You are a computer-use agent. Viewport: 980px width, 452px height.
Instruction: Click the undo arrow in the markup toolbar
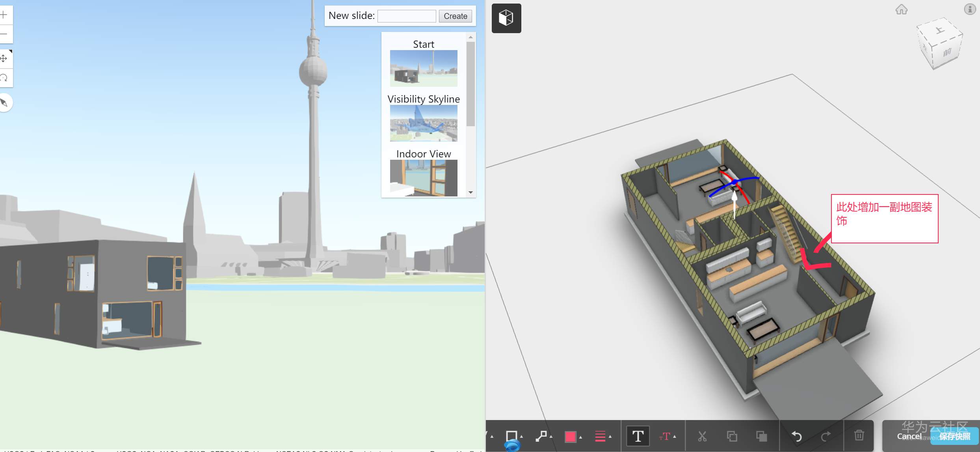click(796, 436)
